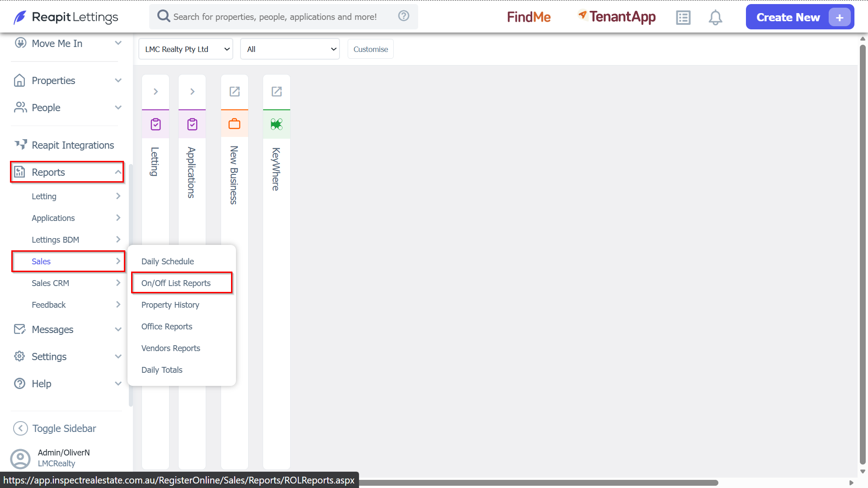This screenshot has height=488, width=868.
Task: Click the KeyWhere green logo icon
Action: tap(277, 124)
